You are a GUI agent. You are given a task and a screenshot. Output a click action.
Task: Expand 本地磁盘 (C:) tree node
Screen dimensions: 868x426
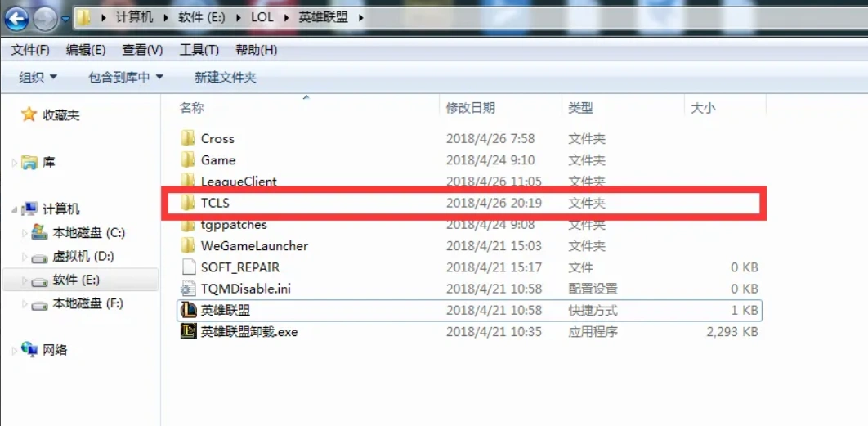(25, 233)
